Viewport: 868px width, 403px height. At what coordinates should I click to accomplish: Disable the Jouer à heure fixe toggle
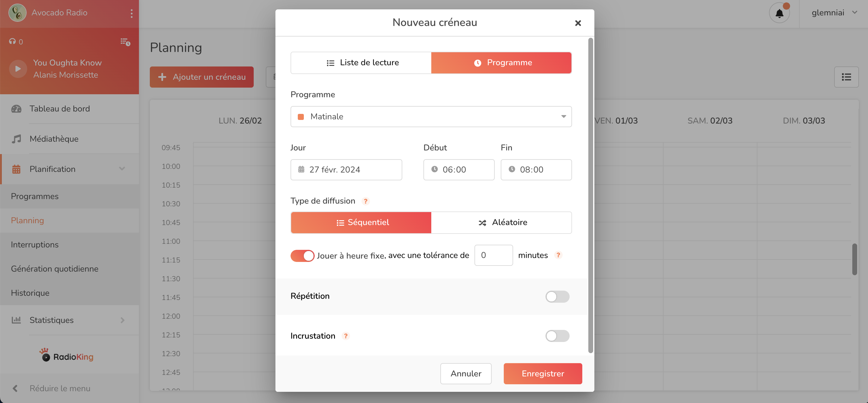(302, 256)
